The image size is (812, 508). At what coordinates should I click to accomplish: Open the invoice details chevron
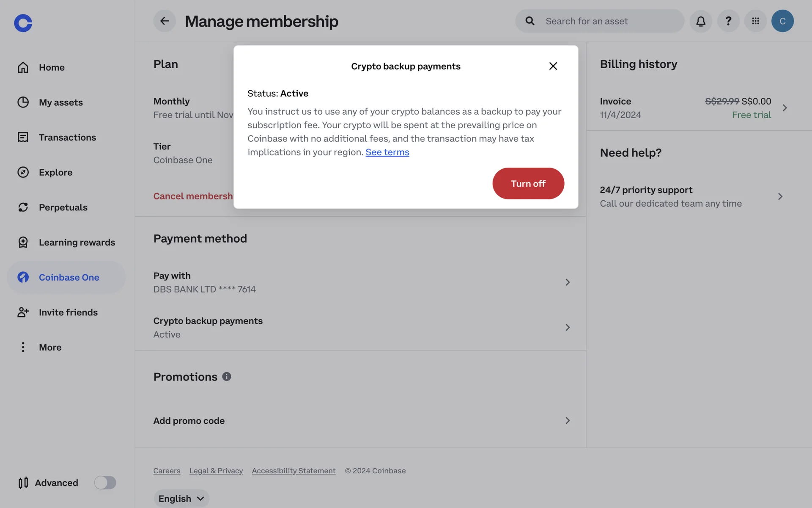click(785, 108)
